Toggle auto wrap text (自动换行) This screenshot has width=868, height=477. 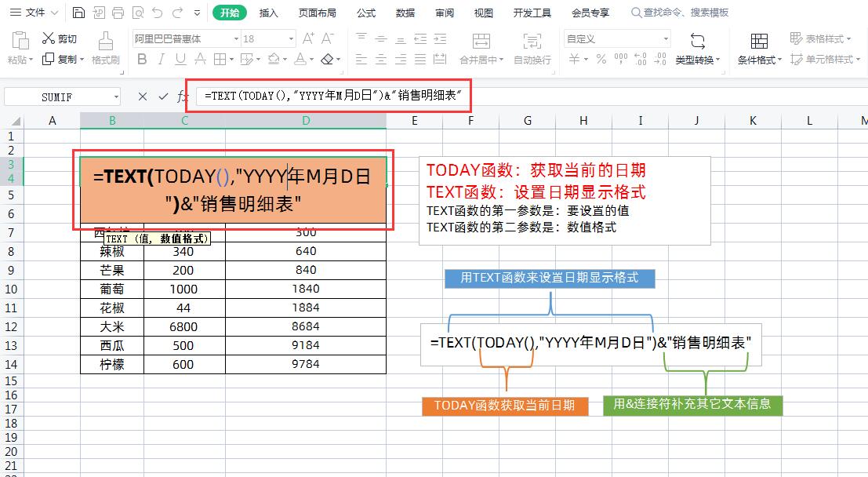[x=532, y=48]
